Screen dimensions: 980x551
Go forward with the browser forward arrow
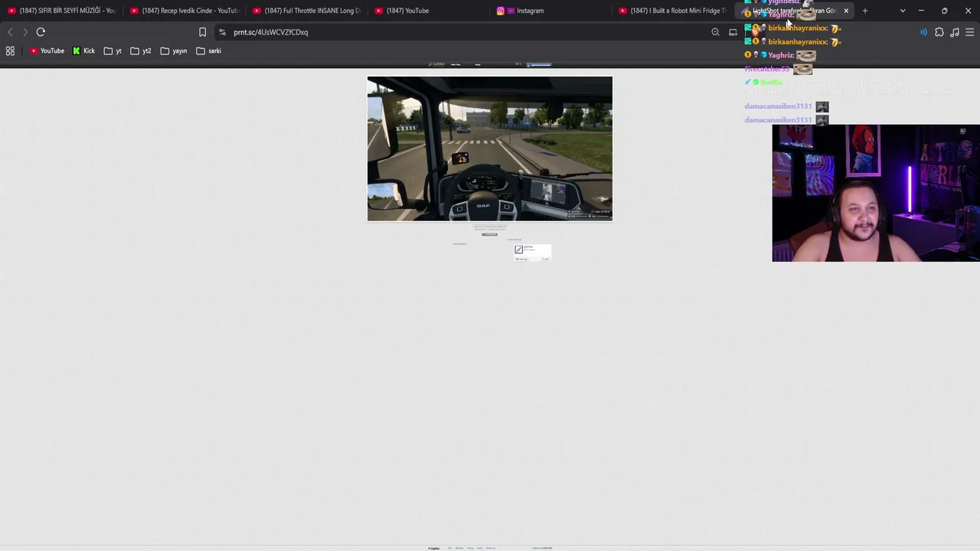tap(25, 32)
